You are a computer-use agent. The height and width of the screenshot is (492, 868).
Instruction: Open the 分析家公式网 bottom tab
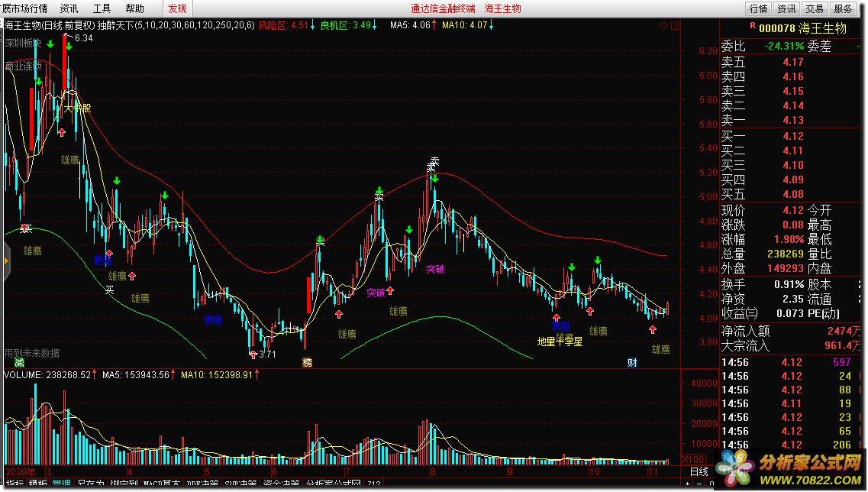[334, 484]
